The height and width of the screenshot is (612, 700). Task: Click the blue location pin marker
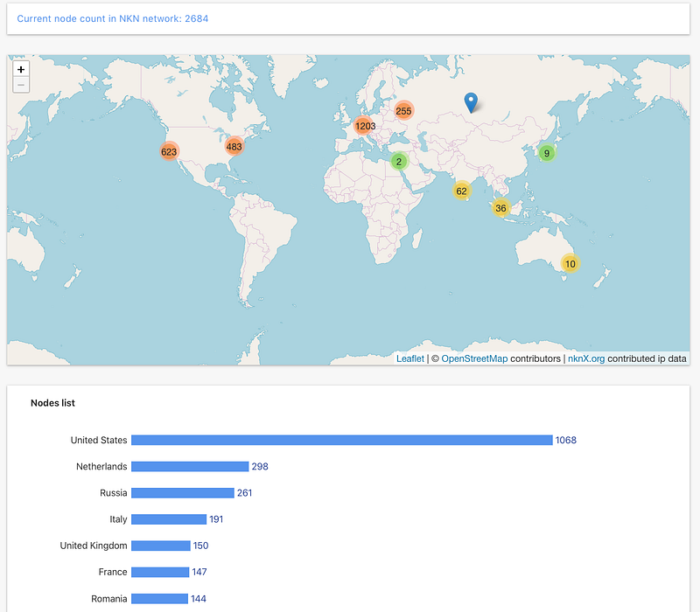coord(471,102)
